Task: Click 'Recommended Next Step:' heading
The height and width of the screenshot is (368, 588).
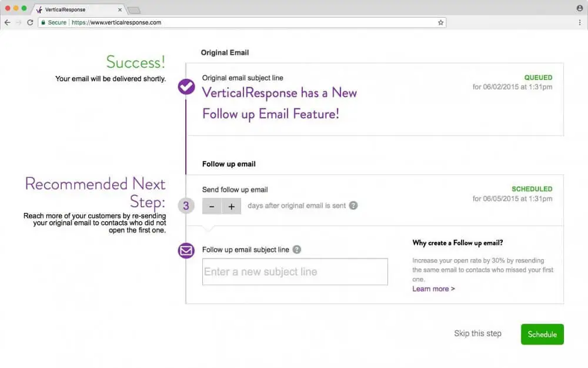Action: 95,193
